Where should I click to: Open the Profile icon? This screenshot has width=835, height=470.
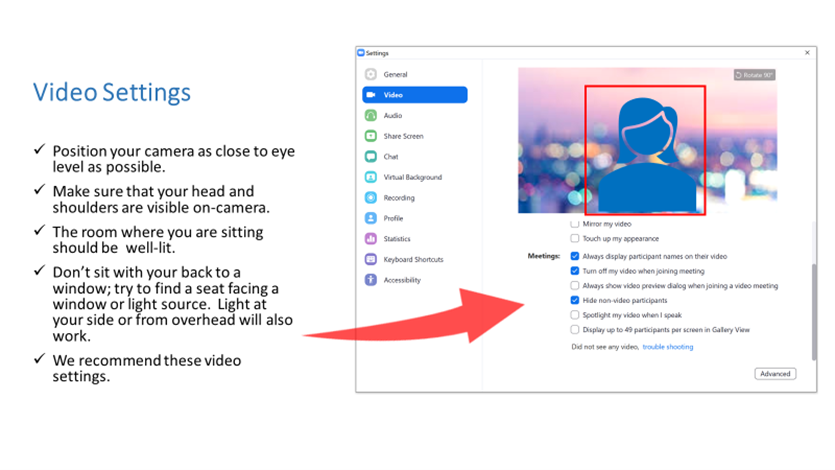371,218
